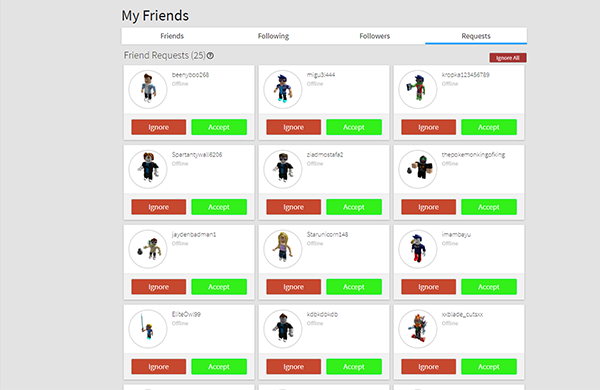
Task: Open the Followers tab
Action: pyautogui.click(x=375, y=36)
